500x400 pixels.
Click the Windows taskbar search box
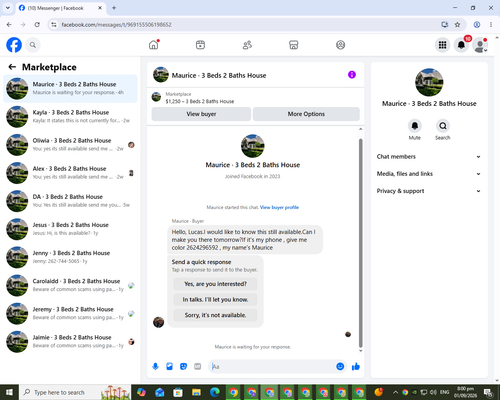point(75,392)
